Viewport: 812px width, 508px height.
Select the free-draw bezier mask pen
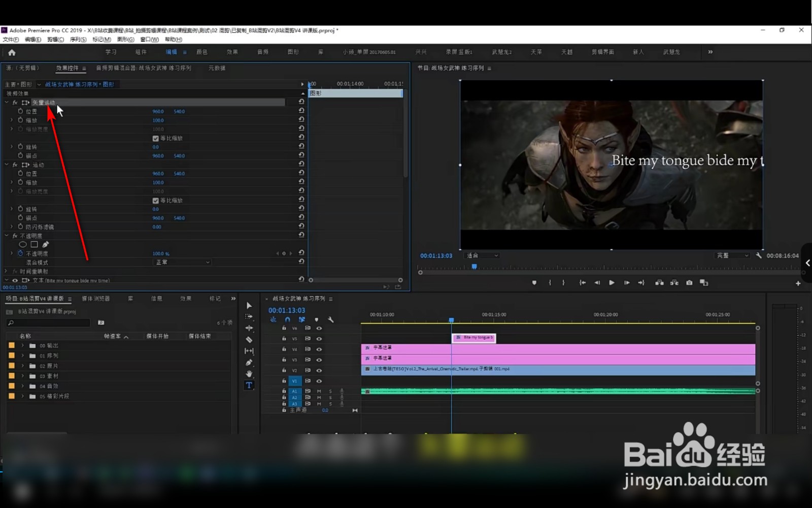(46, 244)
